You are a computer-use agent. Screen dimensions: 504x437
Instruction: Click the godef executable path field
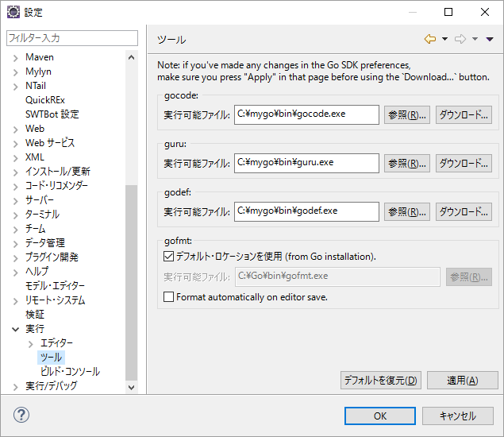[306, 211]
